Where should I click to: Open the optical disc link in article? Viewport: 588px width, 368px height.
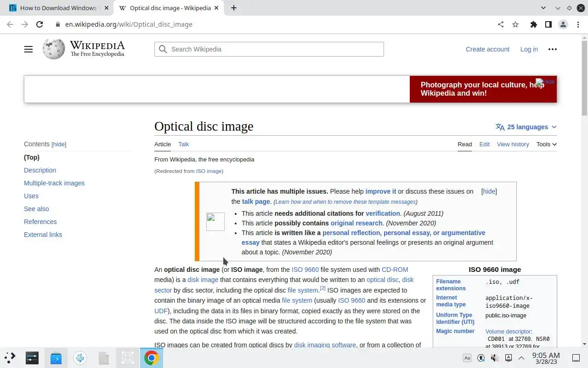pyautogui.click(x=383, y=280)
